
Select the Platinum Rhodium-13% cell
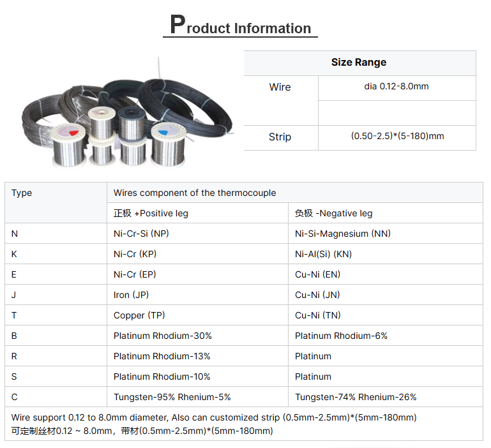pos(162,356)
